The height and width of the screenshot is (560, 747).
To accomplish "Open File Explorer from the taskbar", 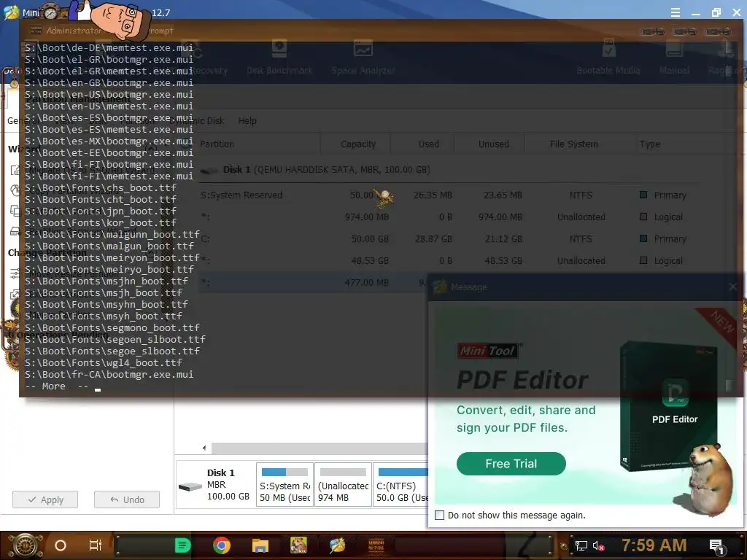I will pyautogui.click(x=260, y=545).
